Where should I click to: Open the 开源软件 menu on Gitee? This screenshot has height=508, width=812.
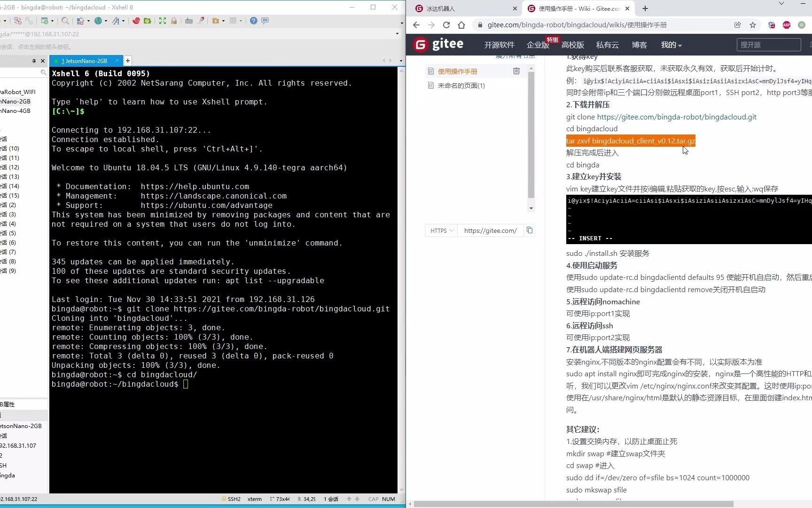coord(499,45)
